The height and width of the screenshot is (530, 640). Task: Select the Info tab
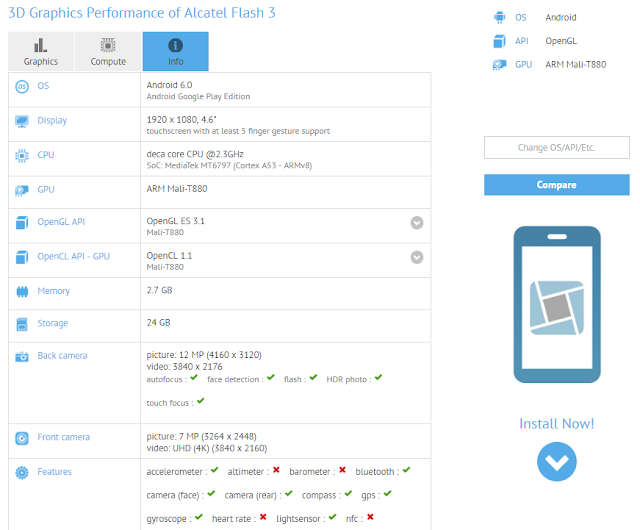tap(176, 51)
